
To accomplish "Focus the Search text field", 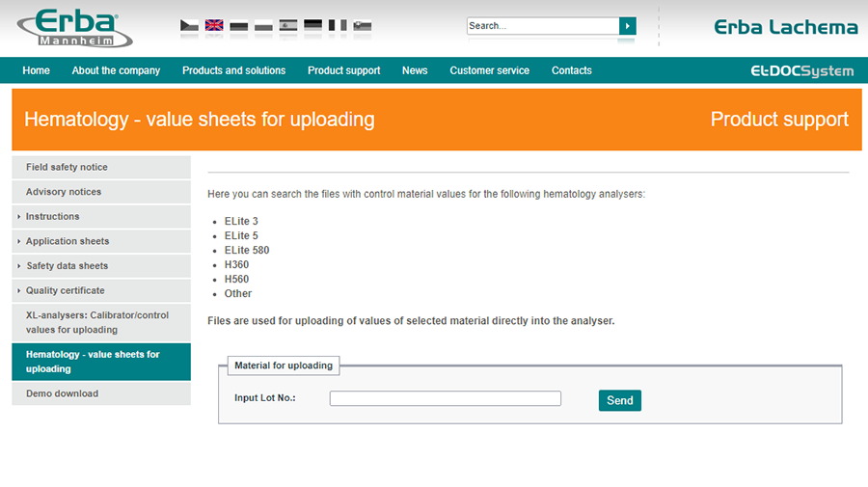I will pos(543,26).
